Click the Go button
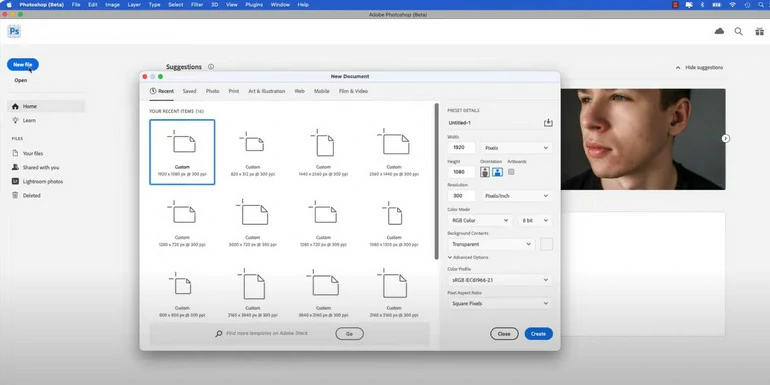The height and width of the screenshot is (385, 770). pyautogui.click(x=350, y=334)
